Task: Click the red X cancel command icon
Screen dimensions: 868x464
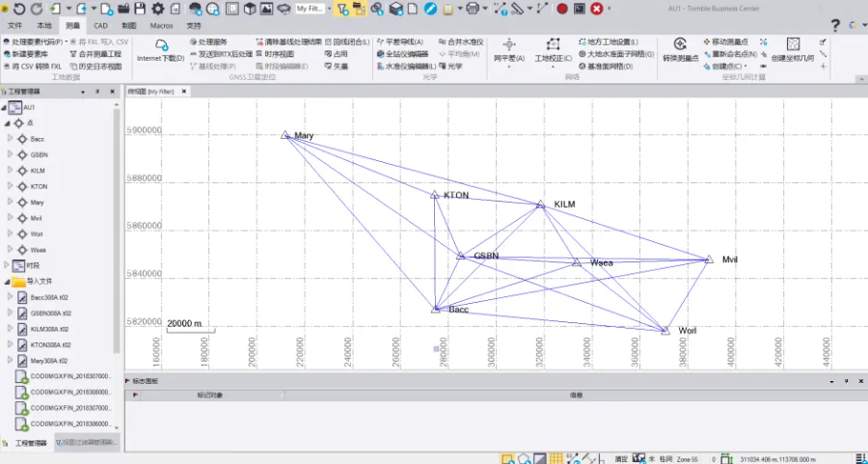Action: pos(597,9)
